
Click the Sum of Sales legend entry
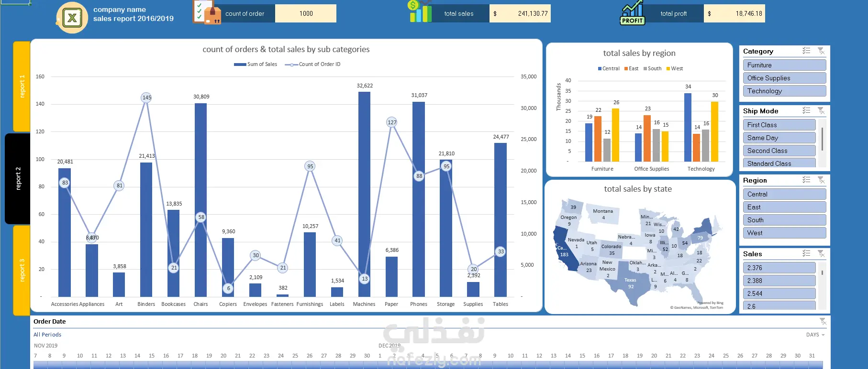pyautogui.click(x=256, y=64)
